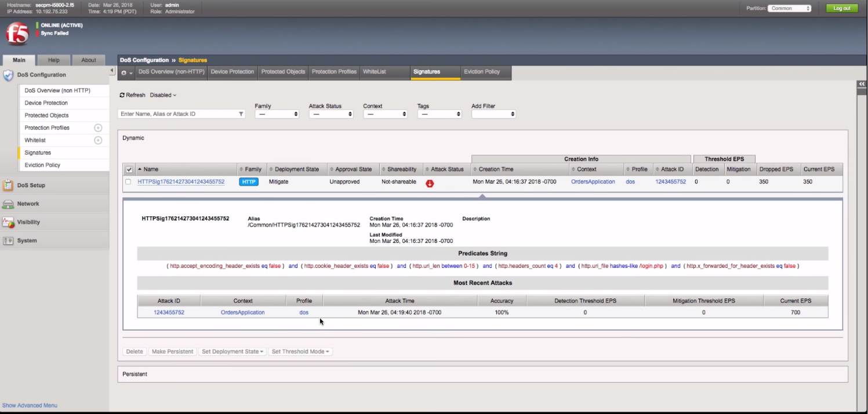Click the Log out button
868x414 pixels.
click(x=841, y=9)
